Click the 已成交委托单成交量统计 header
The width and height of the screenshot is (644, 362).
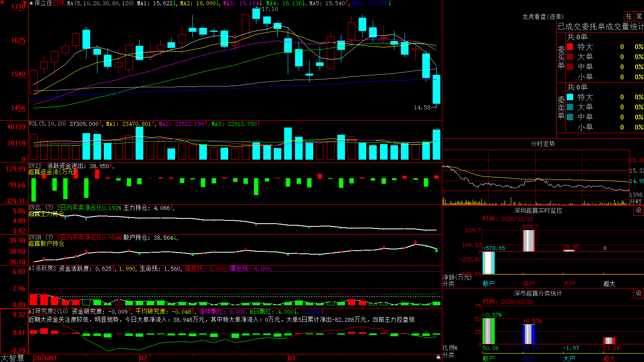[601, 27]
